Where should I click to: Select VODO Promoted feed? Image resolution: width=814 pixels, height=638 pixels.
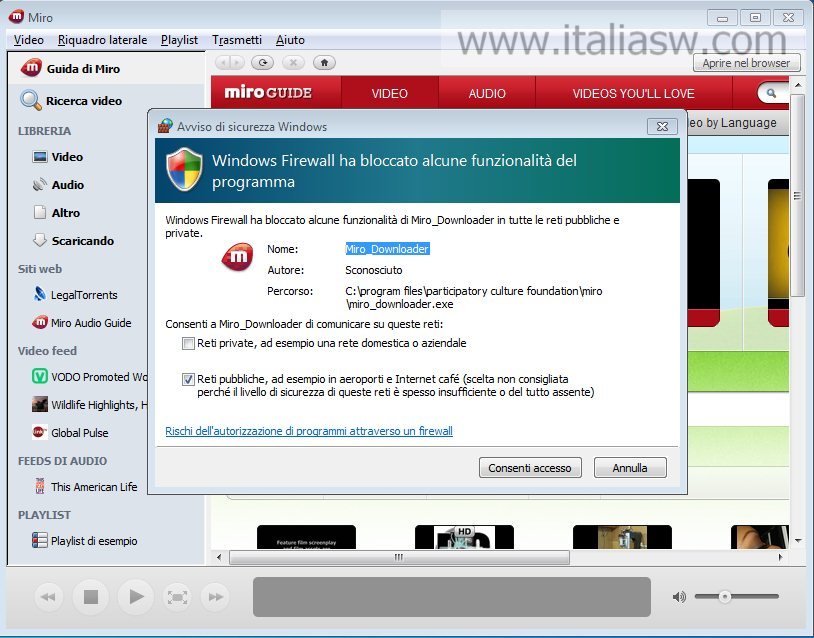pos(89,377)
